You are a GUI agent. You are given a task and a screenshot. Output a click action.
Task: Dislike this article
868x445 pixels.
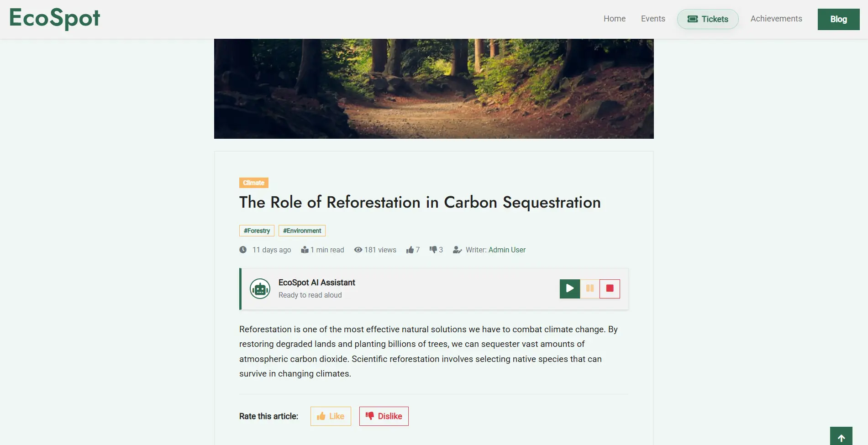click(x=384, y=416)
